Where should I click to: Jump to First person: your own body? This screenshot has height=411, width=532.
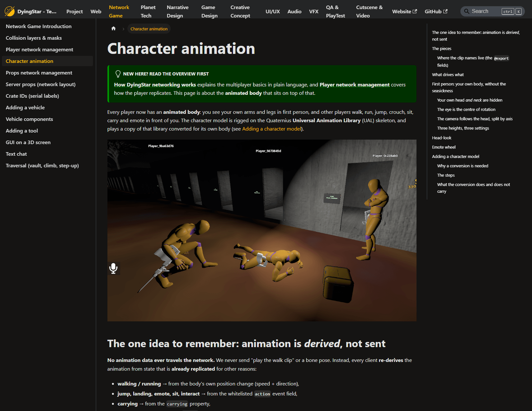point(469,87)
